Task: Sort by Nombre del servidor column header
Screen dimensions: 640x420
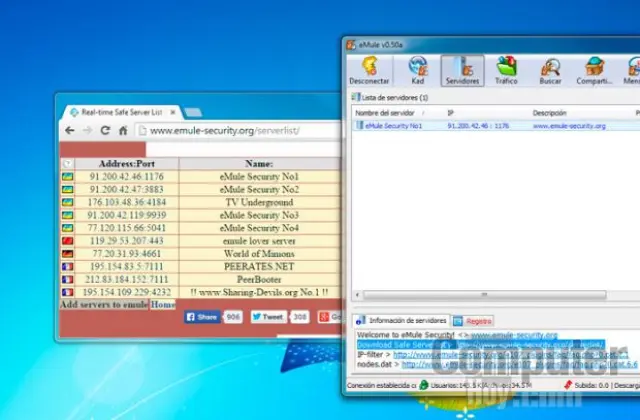Action: (385, 113)
